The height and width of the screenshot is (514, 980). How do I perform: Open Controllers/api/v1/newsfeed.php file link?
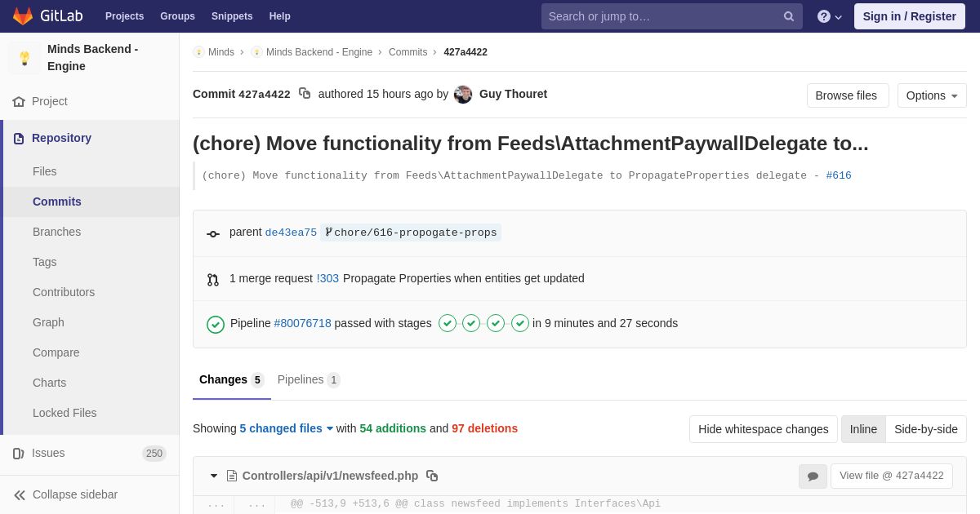click(330, 476)
